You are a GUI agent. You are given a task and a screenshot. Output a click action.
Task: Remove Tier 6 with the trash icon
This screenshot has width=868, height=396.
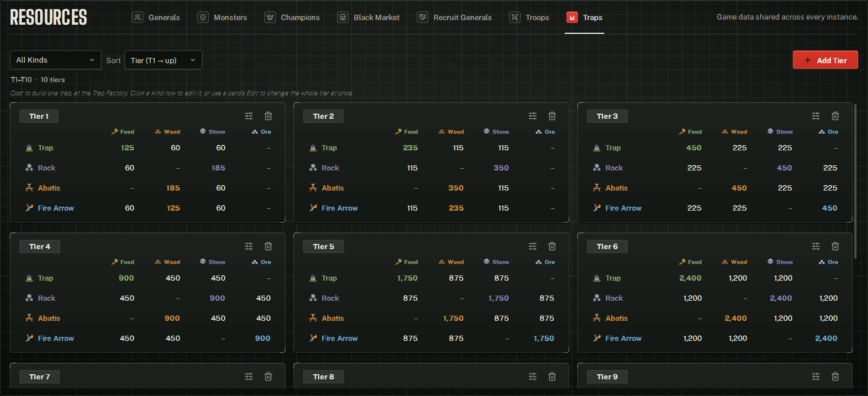click(x=835, y=246)
